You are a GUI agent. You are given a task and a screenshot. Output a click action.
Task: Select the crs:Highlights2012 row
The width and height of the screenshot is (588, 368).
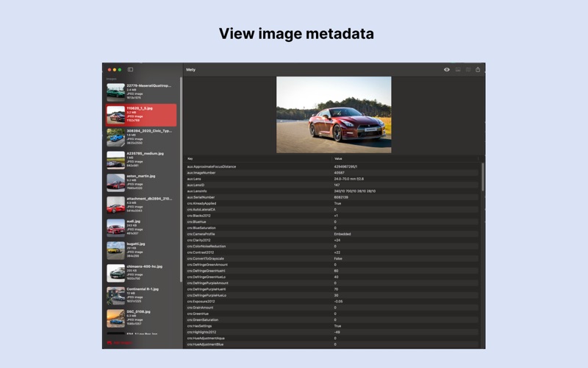click(331, 332)
